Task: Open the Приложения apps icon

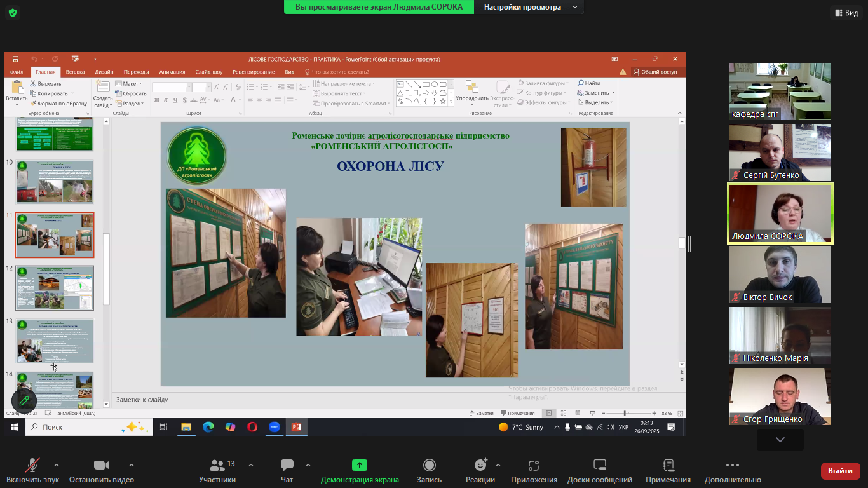Action: coord(534,466)
